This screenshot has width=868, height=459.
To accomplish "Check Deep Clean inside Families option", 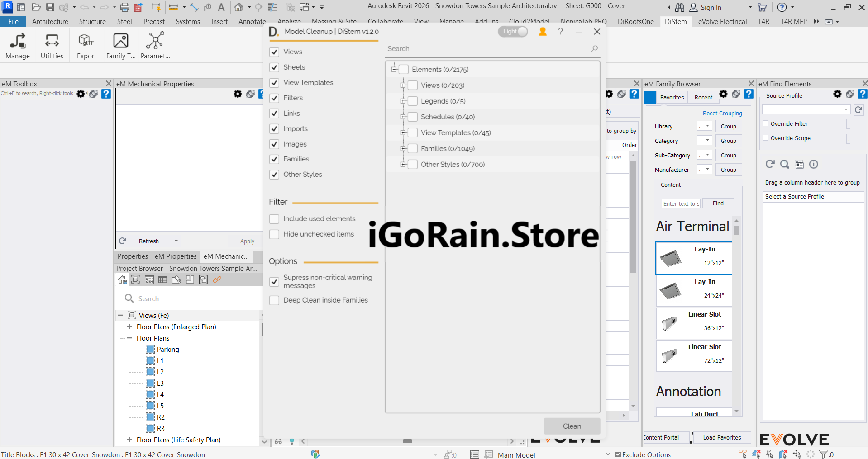I will click(274, 300).
